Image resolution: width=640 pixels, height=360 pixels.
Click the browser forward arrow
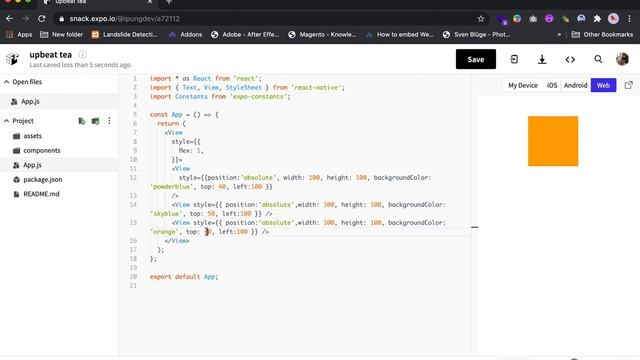coord(25,19)
